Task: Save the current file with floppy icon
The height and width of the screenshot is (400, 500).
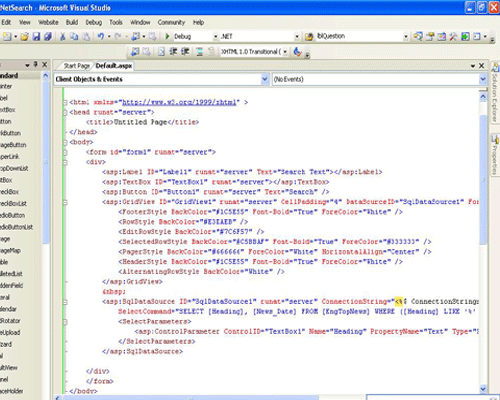Action: [36, 36]
